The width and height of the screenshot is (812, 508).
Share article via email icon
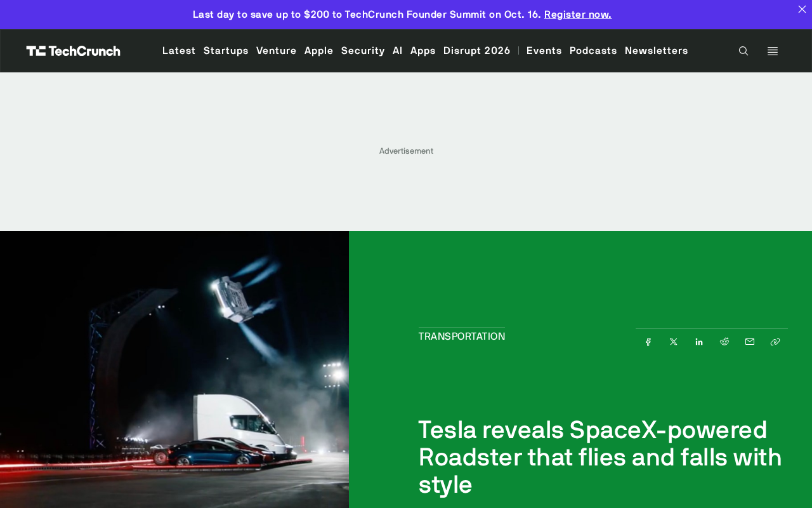coord(750,342)
